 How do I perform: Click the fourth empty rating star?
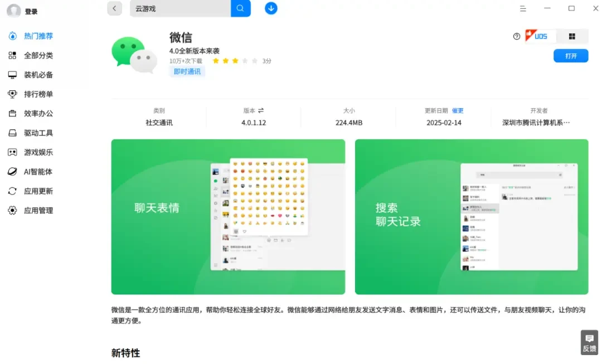point(245,61)
